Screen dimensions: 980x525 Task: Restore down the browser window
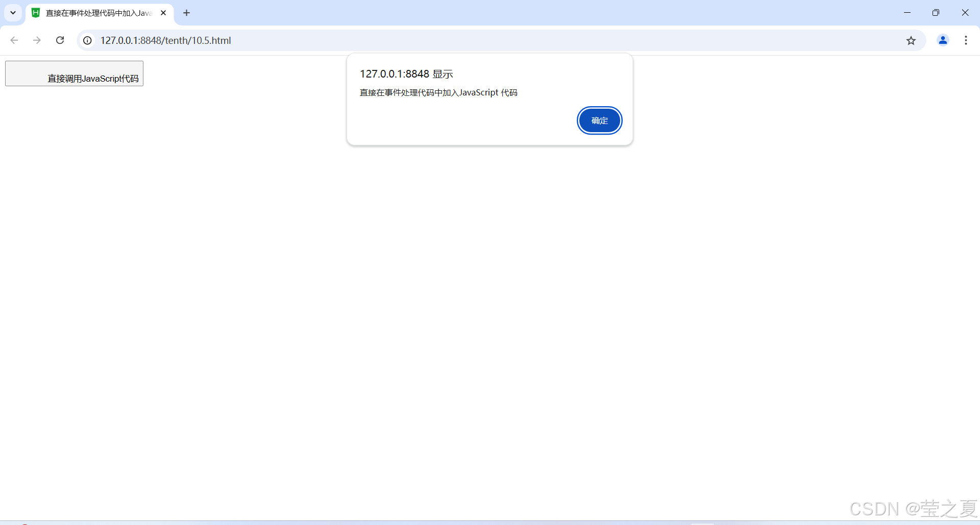pos(936,13)
